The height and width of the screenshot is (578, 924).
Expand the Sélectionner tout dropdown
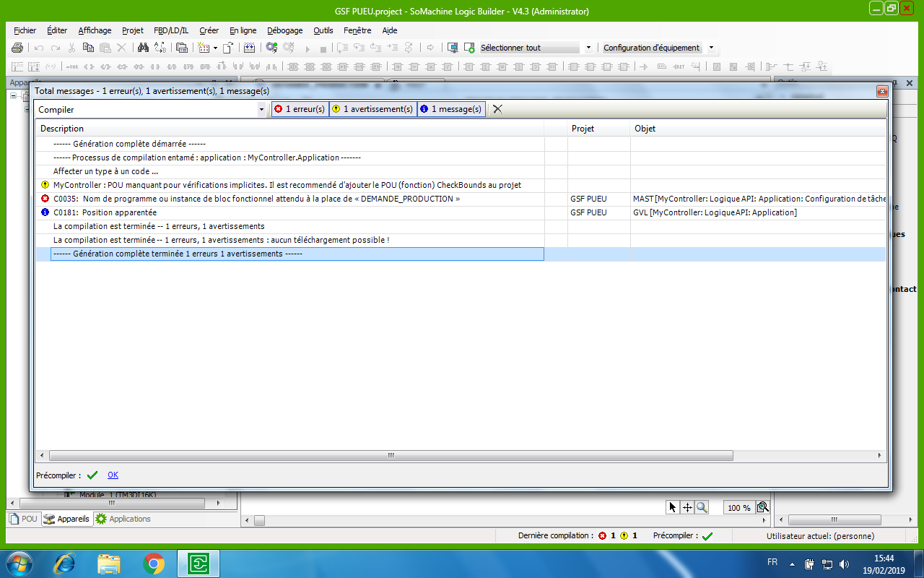pos(588,48)
